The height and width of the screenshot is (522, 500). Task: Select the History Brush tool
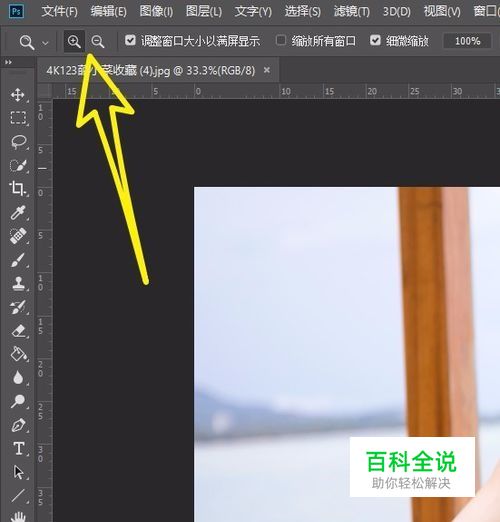tap(18, 307)
